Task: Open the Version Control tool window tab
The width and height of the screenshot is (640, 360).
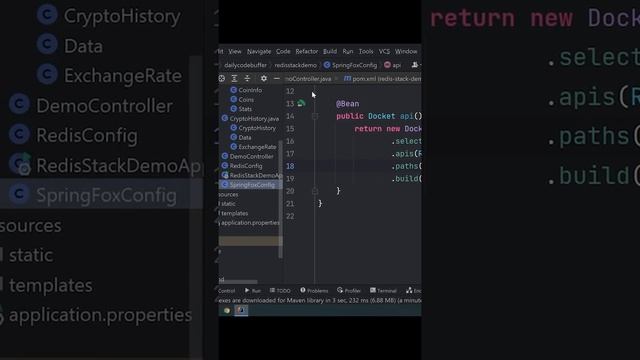Action: click(227, 291)
